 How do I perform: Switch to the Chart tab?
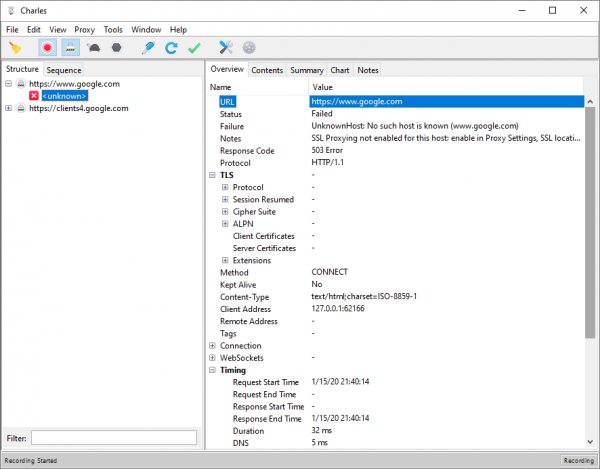(x=340, y=70)
